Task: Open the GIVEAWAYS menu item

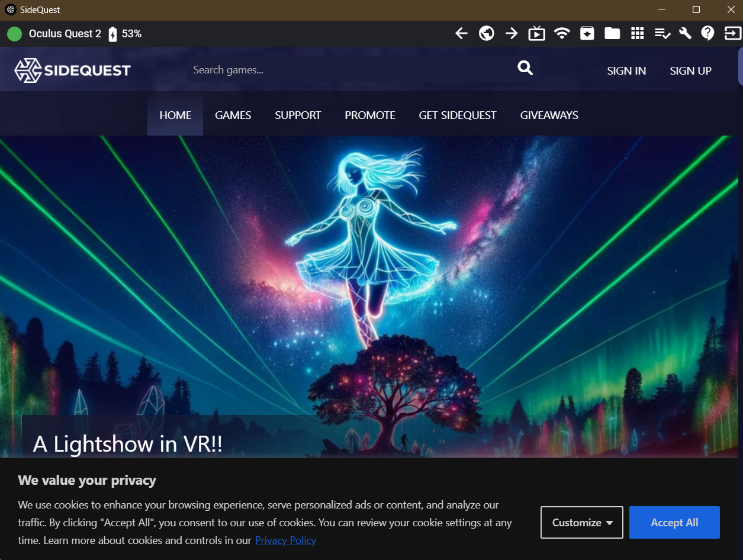Action: (x=549, y=115)
